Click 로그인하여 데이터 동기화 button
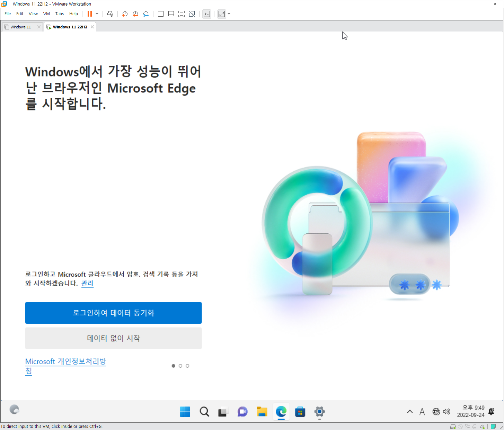The height and width of the screenshot is (430, 504). (113, 313)
